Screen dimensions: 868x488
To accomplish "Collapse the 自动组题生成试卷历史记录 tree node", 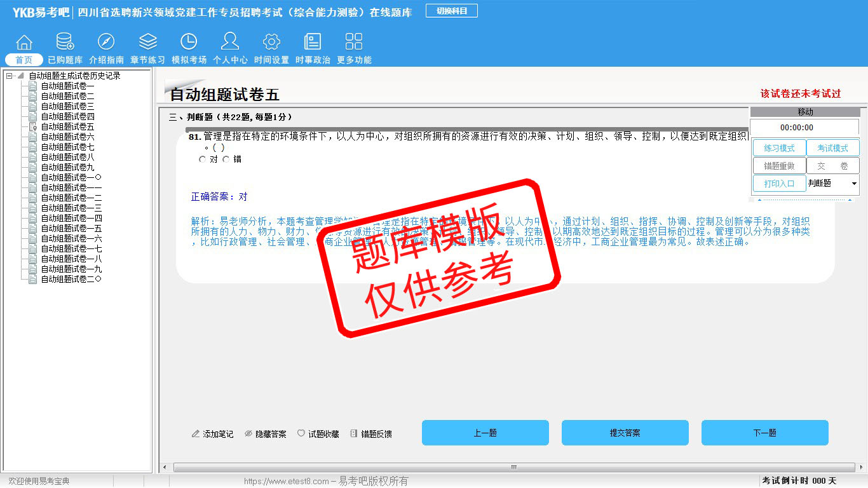I will 10,76.
